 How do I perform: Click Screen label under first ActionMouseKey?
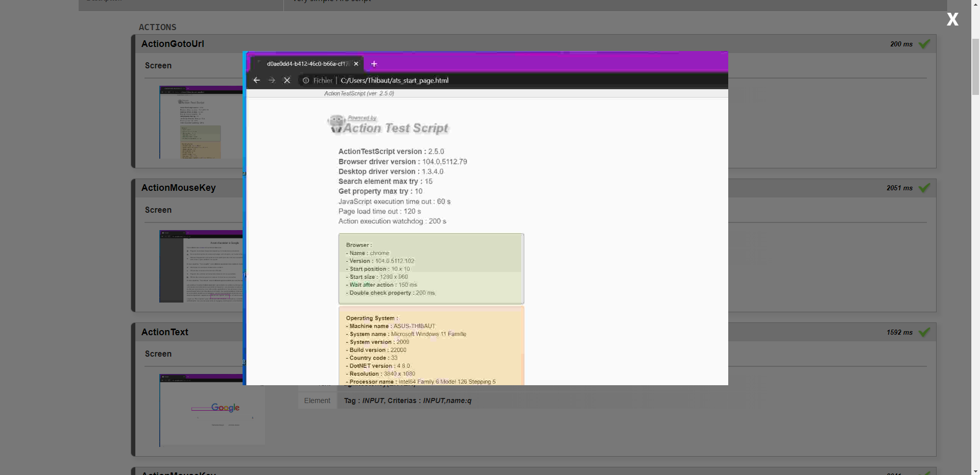pos(158,210)
